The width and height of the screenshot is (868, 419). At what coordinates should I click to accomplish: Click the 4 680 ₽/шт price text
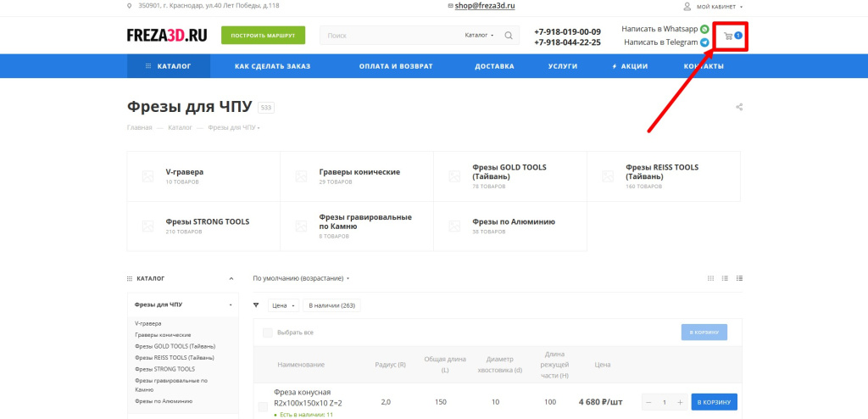point(603,402)
